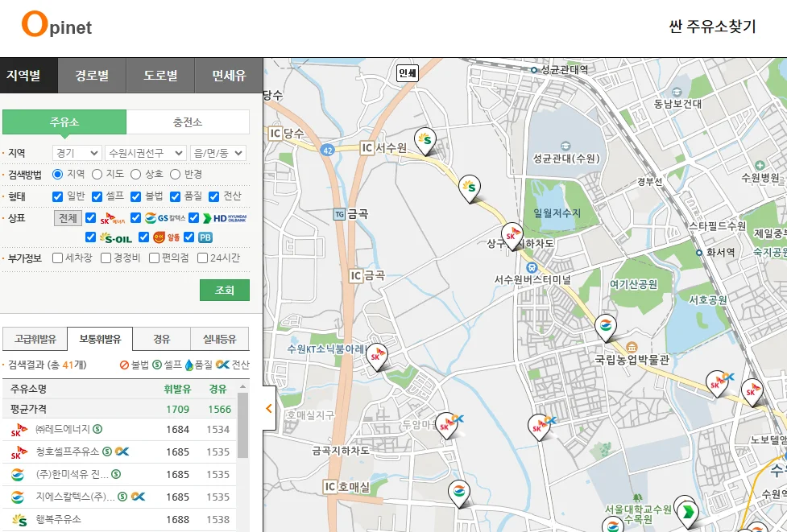Viewport: 787px width, 532px height.
Task: Select the 상호 search method radio
Action: coord(135,174)
